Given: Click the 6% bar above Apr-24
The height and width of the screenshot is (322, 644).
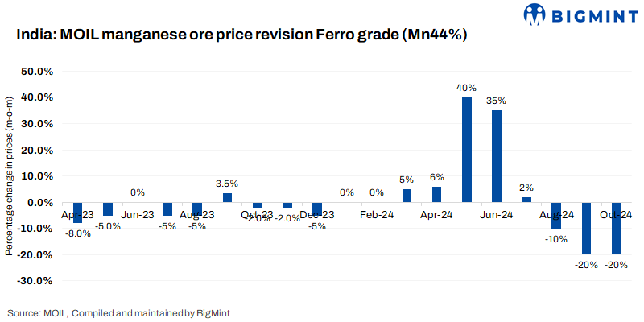Looking at the screenshot, I should pyautogui.click(x=437, y=194).
